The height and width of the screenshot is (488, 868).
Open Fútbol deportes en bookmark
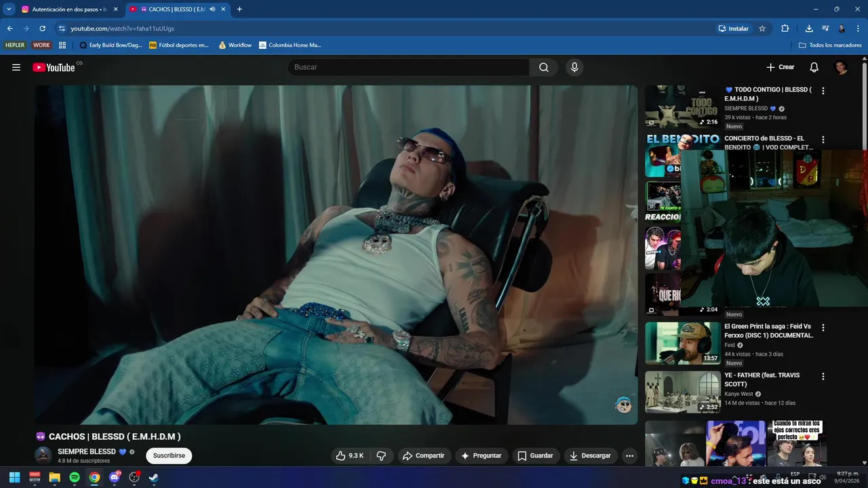pos(179,45)
